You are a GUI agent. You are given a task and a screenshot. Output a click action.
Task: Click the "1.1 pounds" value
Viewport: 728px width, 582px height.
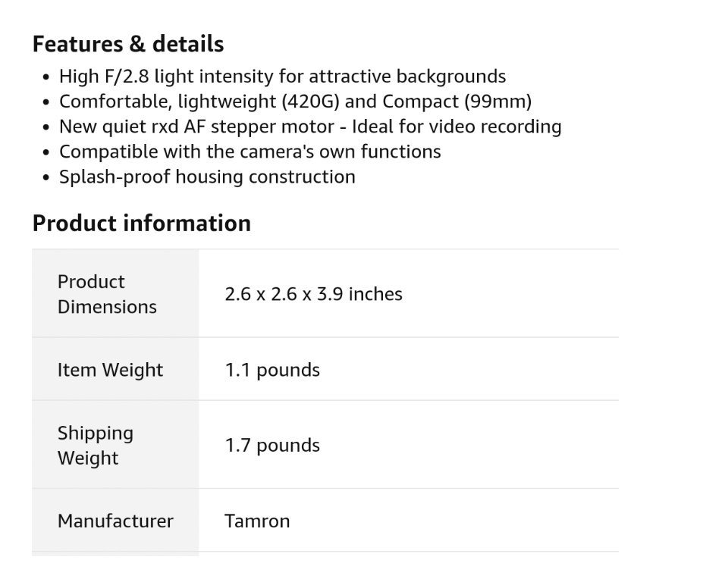272,370
